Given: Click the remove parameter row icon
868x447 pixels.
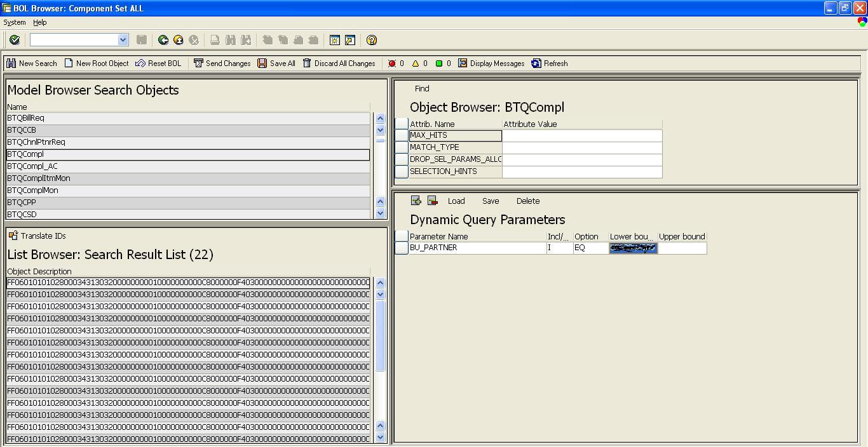Looking at the screenshot, I should (433, 201).
